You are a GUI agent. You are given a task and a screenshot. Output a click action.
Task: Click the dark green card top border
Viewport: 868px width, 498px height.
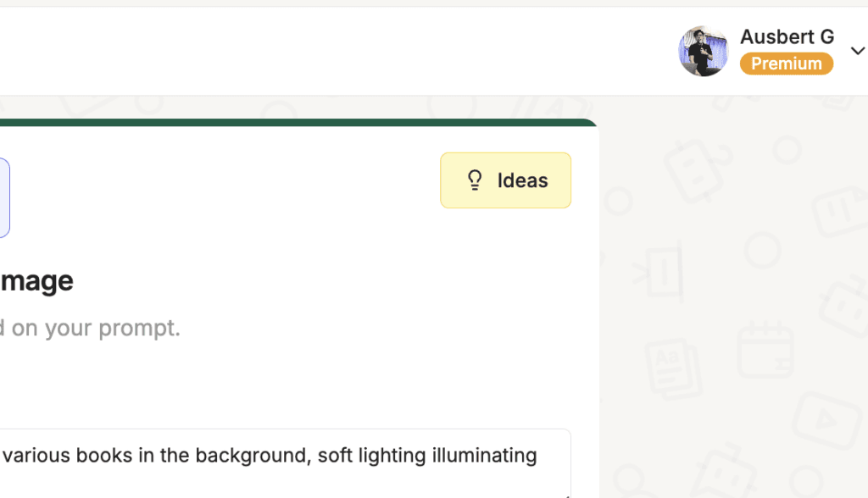click(299, 122)
